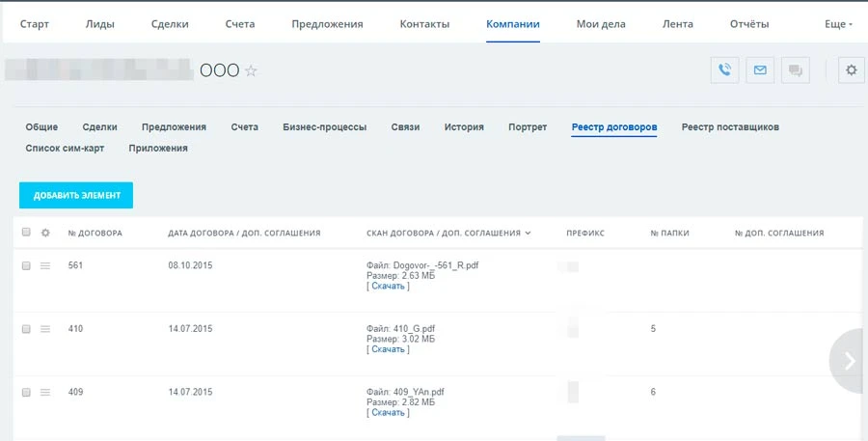
Task: Check the box for contract 410
Action: (26, 329)
